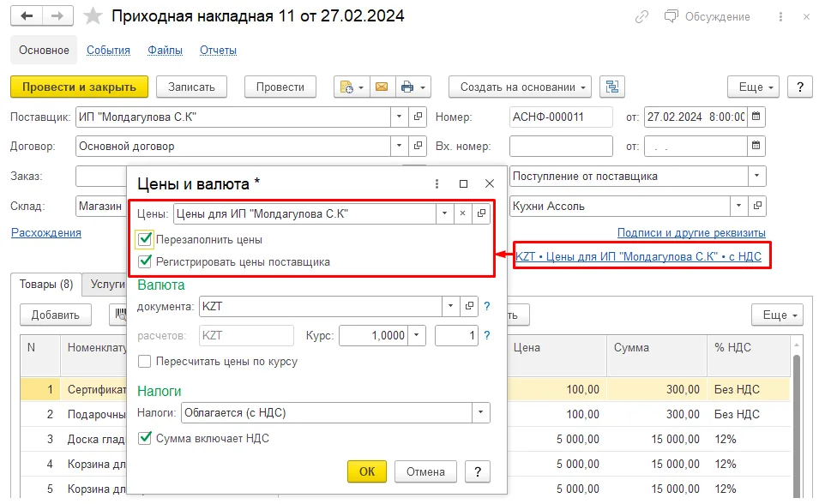This screenshot has width=819, height=504.
Task: Go forward with the right arrow button
Action: (x=57, y=16)
